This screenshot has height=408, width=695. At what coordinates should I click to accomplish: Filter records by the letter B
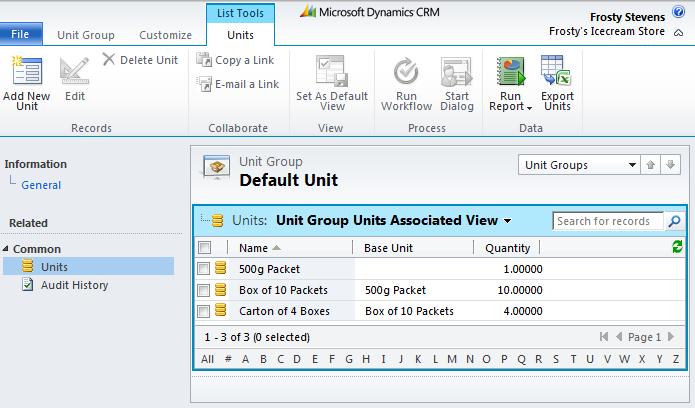263,359
